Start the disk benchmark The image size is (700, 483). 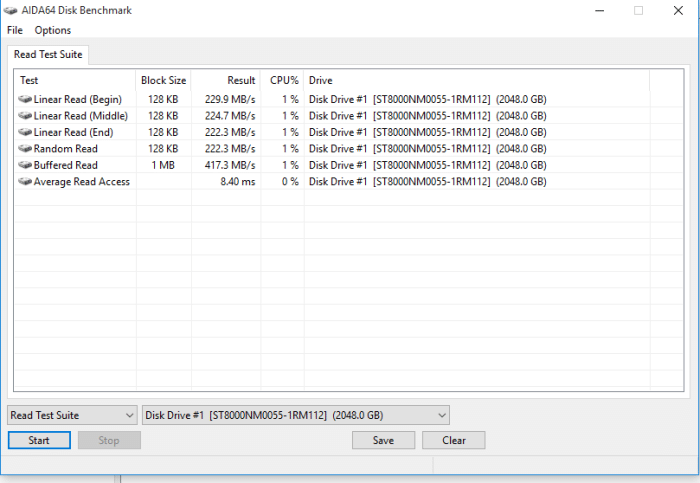pyautogui.click(x=39, y=440)
